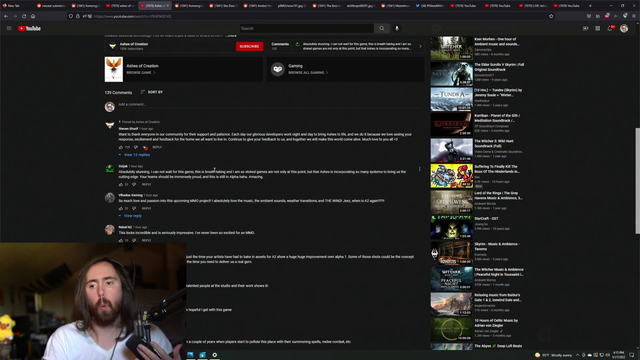Bookmark this page with the star
The height and width of the screenshot is (360, 640).
click(x=551, y=16)
